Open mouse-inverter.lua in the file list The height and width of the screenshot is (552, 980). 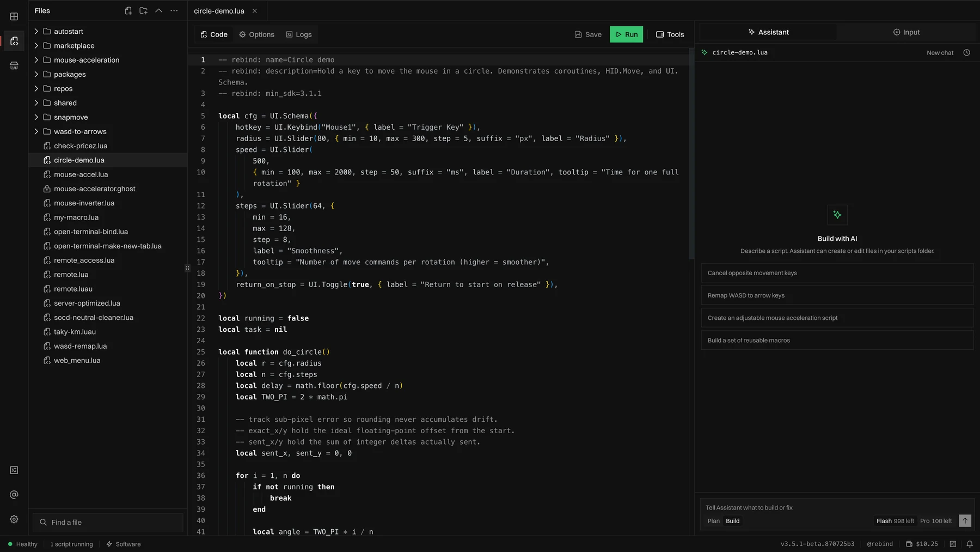(108, 203)
